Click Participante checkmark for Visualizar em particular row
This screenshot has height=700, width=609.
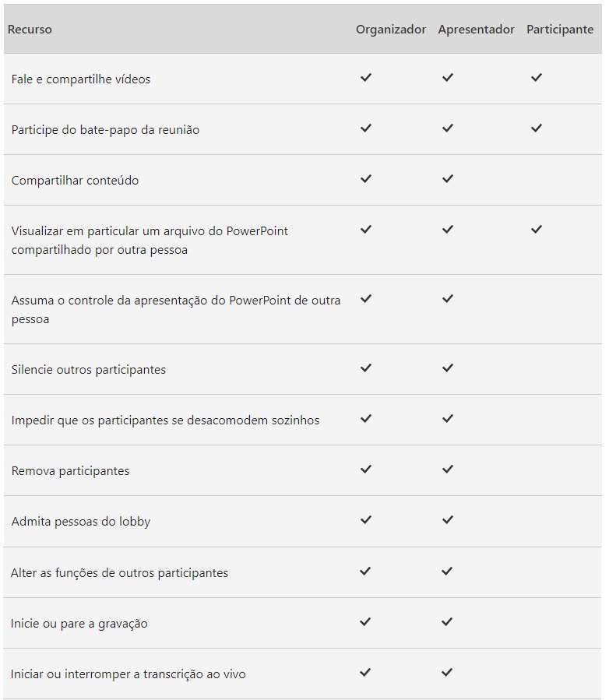click(536, 230)
